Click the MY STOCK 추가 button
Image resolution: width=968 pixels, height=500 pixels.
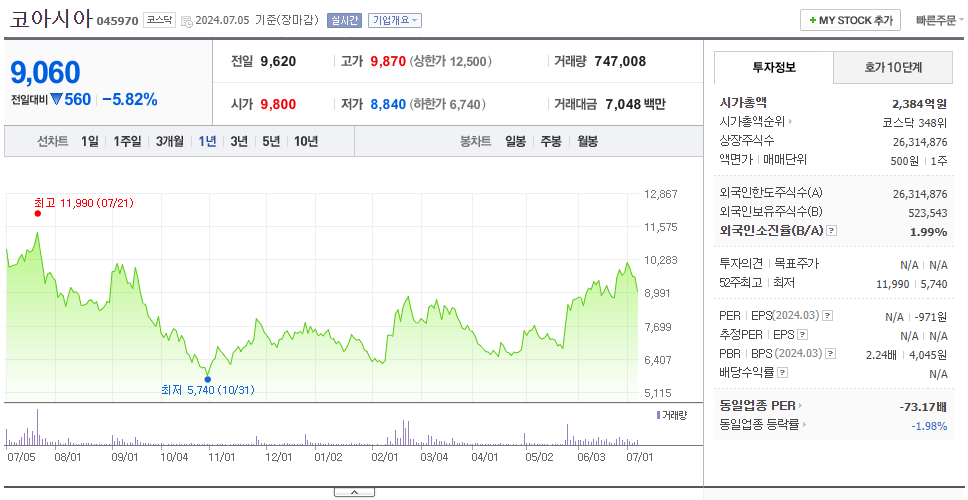(851, 20)
